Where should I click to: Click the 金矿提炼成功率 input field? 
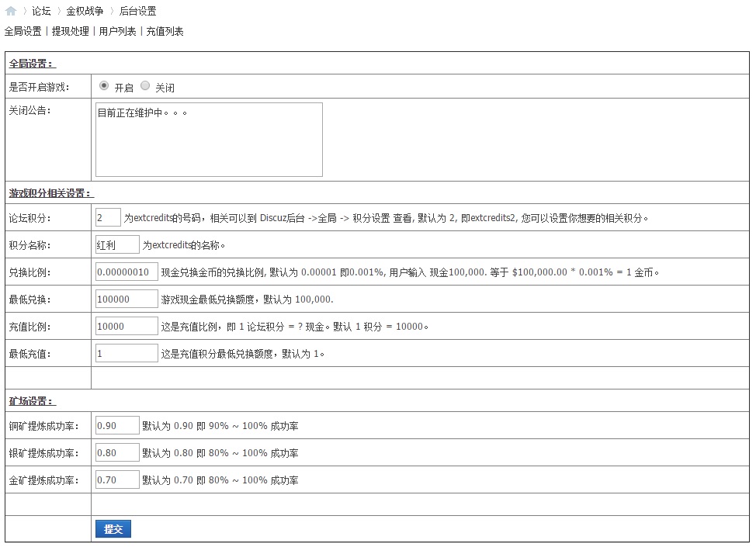pos(117,480)
